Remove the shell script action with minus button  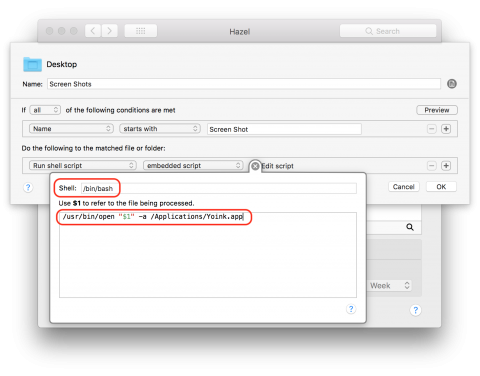432,166
